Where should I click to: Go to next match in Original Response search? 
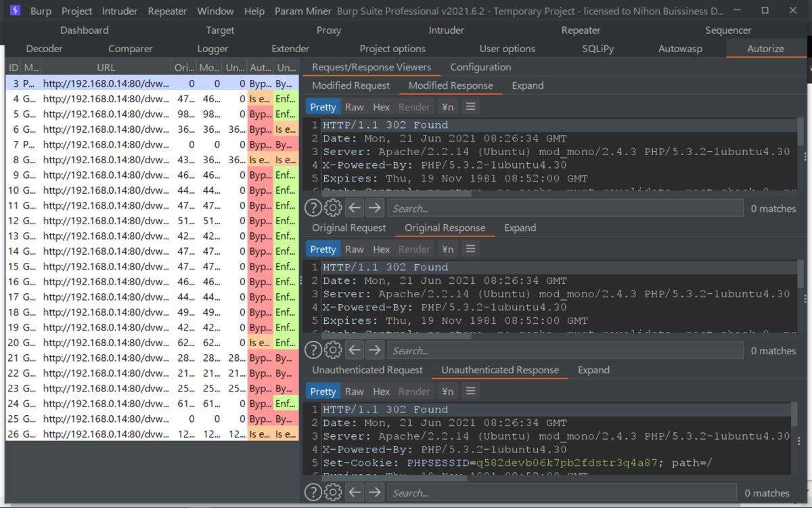coord(375,350)
